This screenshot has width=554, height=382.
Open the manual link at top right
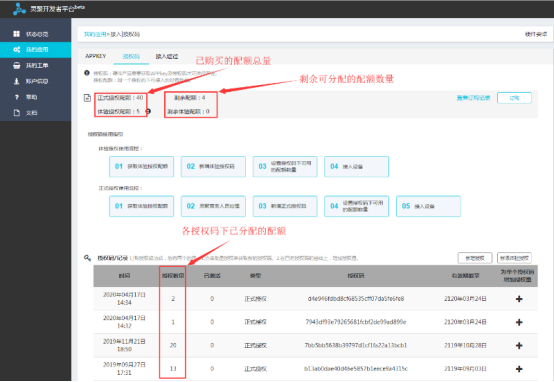[x=536, y=34]
